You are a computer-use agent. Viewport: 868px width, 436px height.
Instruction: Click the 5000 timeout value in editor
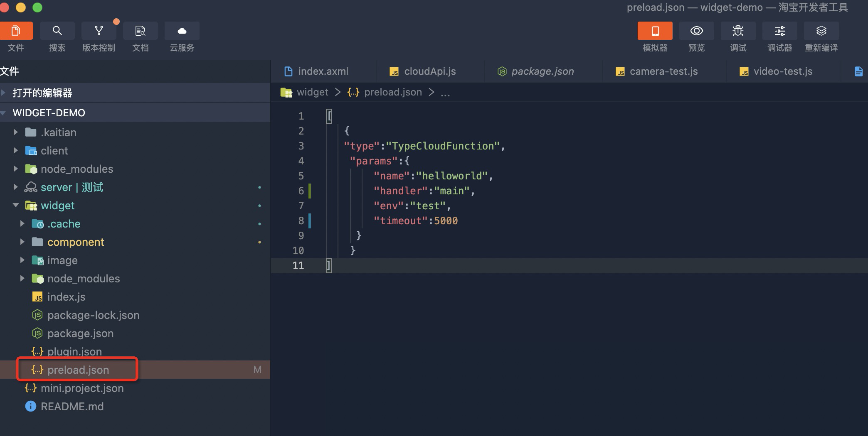click(x=446, y=221)
